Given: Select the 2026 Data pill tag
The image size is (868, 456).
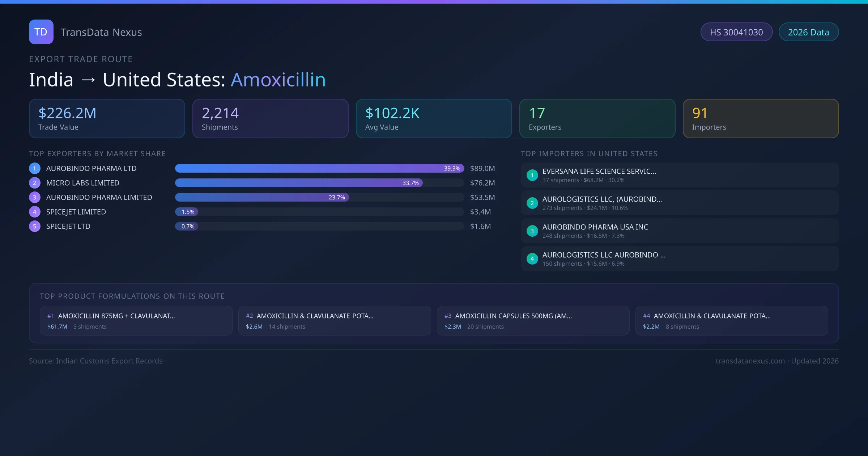Looking at the screenshot, I should pos(808,32).
